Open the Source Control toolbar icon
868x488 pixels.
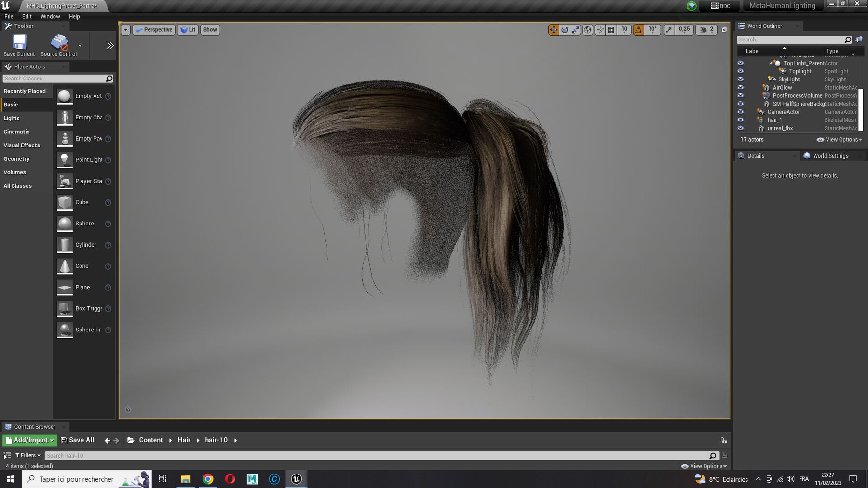point(59,42)
